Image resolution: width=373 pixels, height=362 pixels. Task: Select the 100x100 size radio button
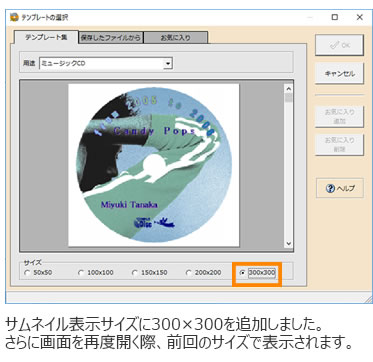[81, 273]
